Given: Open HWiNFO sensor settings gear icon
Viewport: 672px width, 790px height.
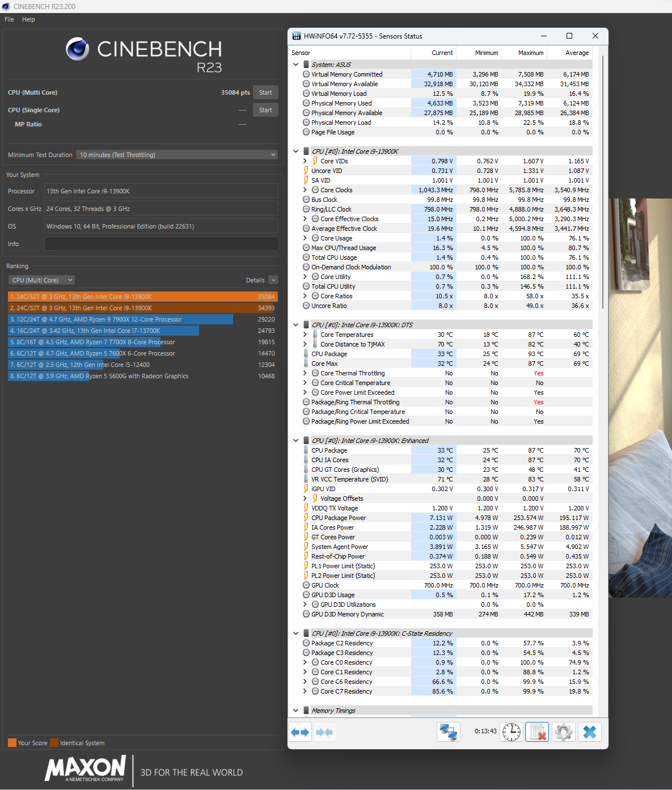Looking at the screenshot, I should pyautogui.click(x=563, y=732).
